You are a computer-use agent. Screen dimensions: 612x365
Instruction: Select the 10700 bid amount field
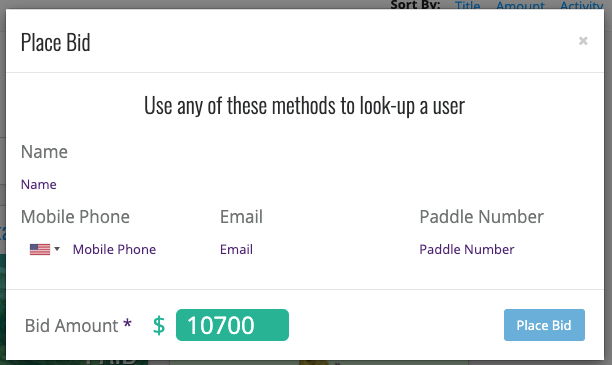tap(232, 325)
